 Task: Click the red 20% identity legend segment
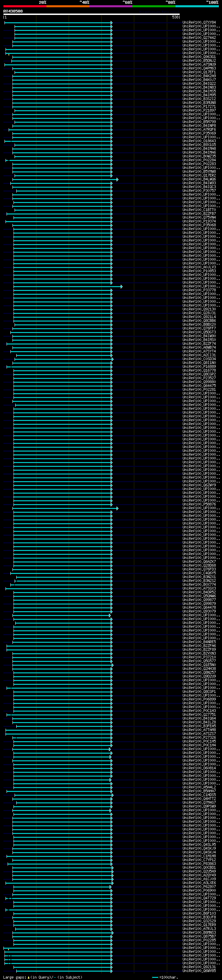[25, 6]
